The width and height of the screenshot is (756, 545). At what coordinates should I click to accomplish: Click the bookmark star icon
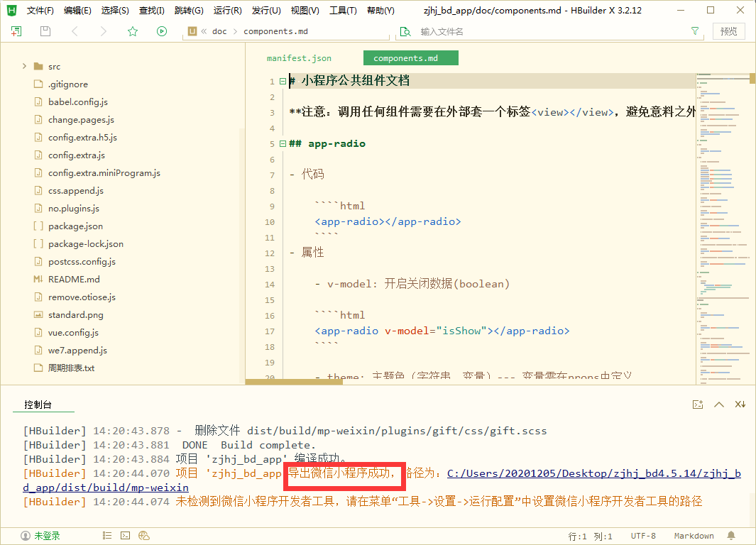(x=133, y=31)
